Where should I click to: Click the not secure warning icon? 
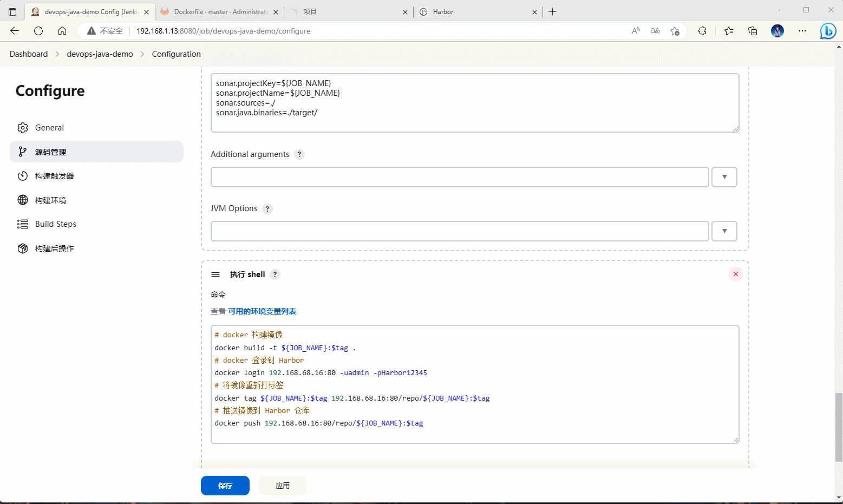(92, 31)
